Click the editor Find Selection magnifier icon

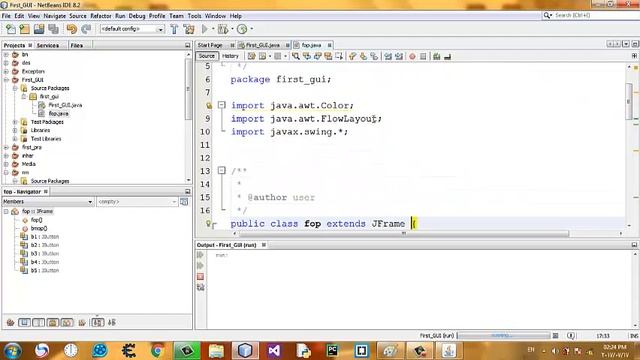pyautogui.click(x=296, y=56)
